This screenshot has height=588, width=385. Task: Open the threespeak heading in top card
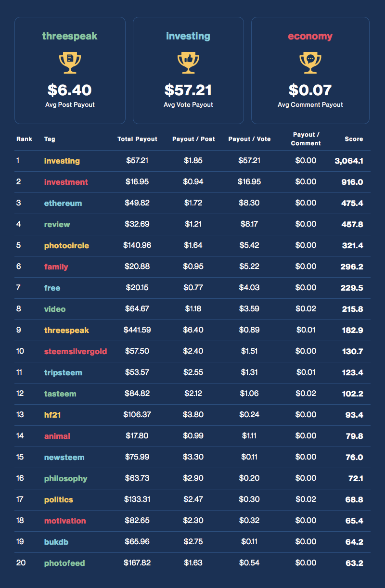click(x=70, y=36)
